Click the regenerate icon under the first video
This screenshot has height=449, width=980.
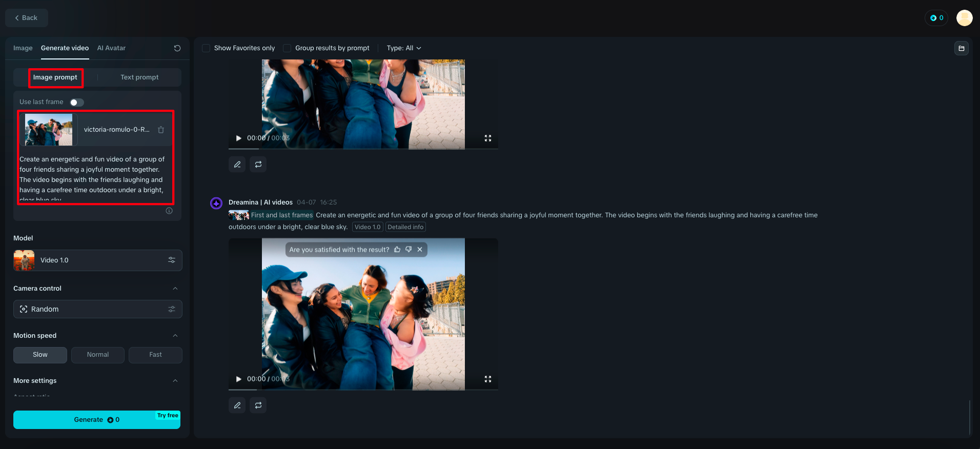click(x=258, y=165)
